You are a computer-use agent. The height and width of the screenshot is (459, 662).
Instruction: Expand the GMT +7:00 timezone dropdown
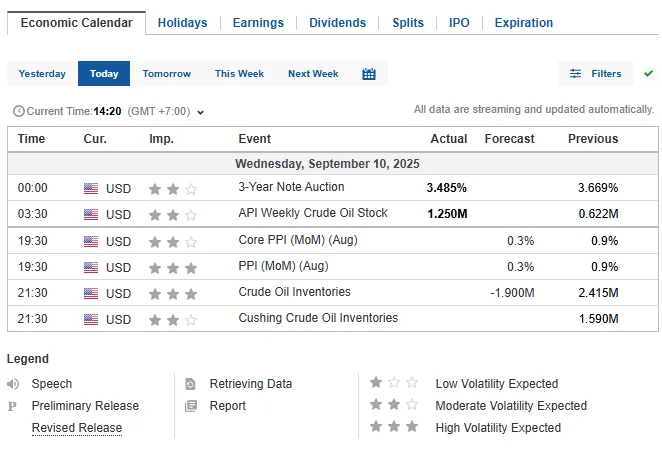point(201,112)
